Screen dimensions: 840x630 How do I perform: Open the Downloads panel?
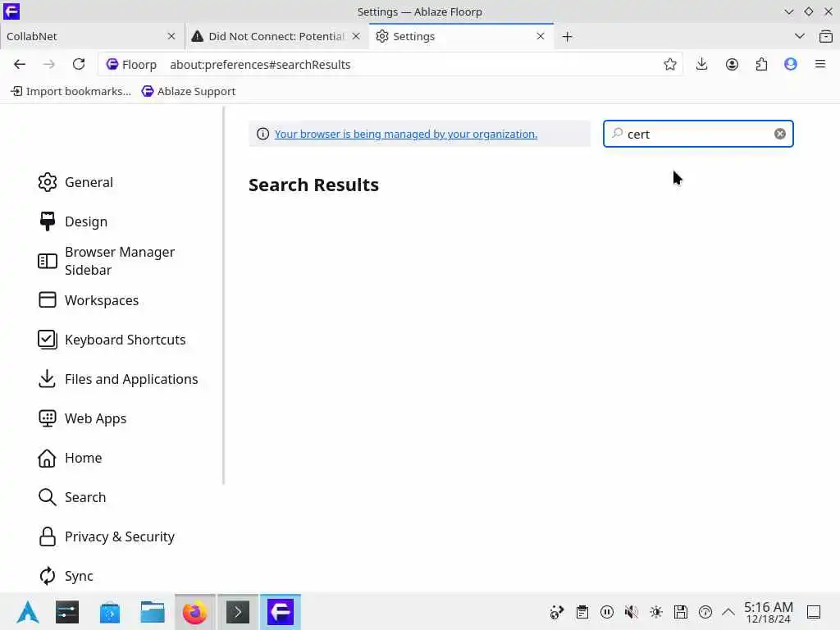click(702, 64)
